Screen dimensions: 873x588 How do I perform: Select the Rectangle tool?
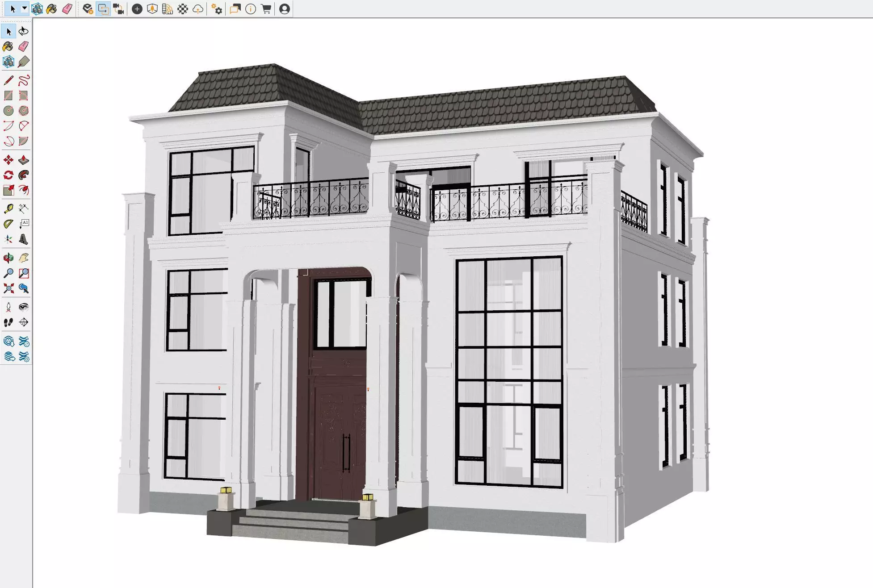(x=8, y=96)
